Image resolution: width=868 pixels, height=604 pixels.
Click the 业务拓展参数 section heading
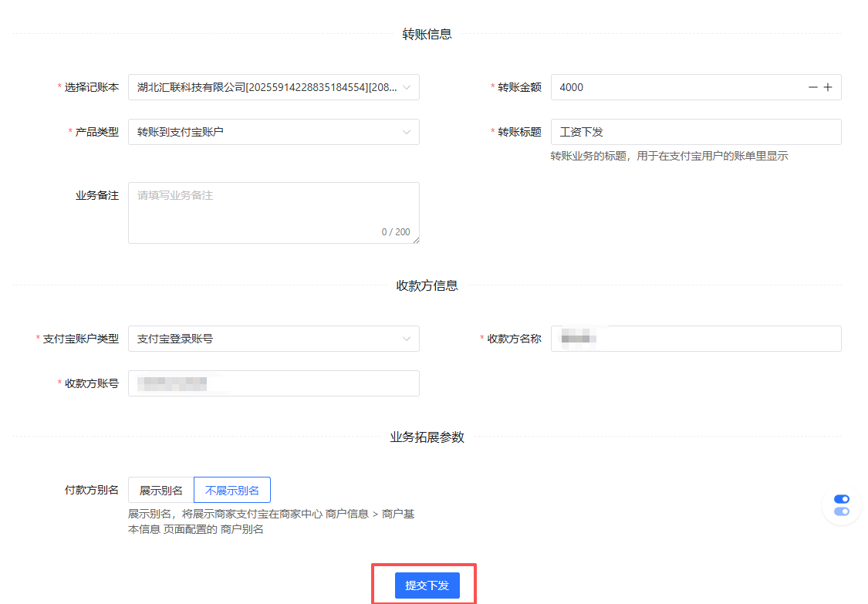(x=427, y=437)
